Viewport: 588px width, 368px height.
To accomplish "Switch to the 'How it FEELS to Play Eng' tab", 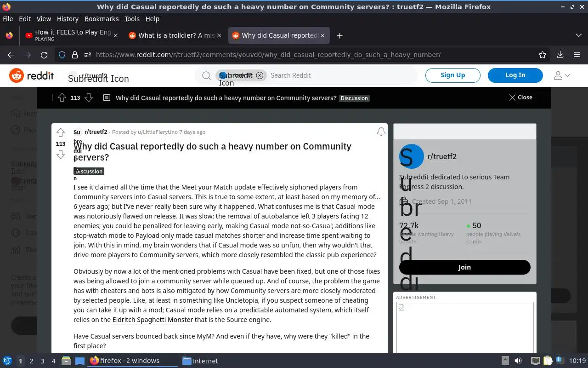I will pyautogui.click(x=71, y=35).
